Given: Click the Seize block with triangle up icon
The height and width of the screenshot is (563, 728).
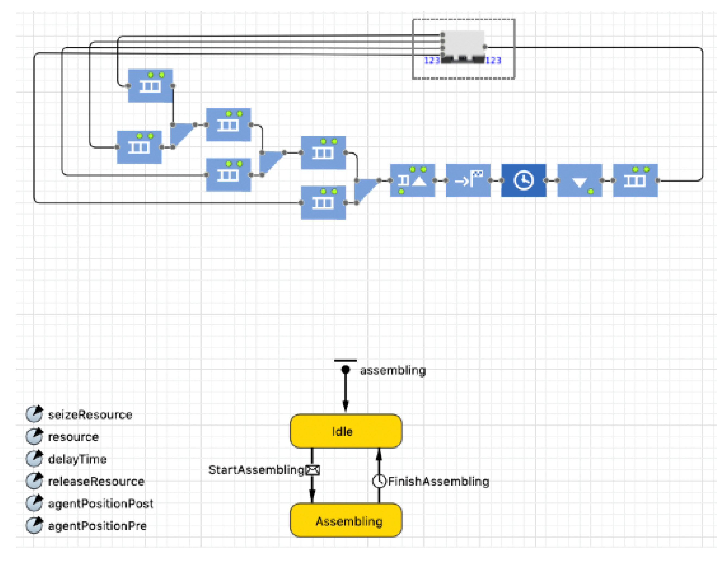Looking at the screenshot, I should [412, 180].
